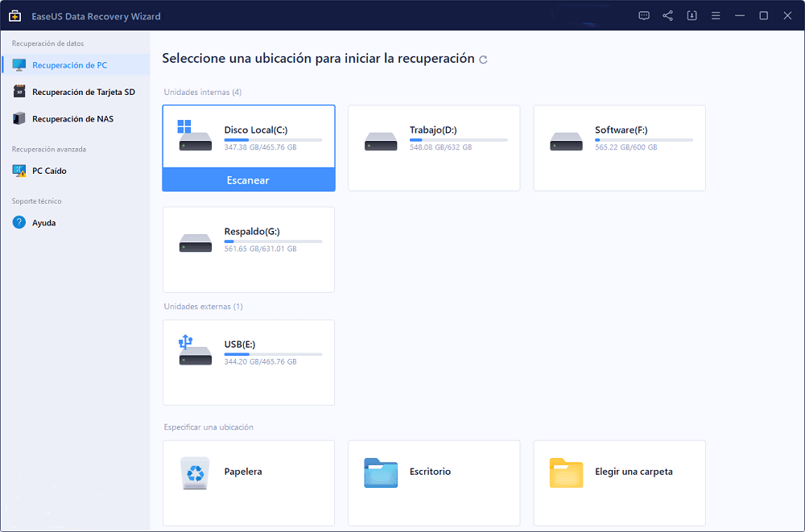
Task: Open Recuperación de Tarjeta SD
Action: coord(76,92)
